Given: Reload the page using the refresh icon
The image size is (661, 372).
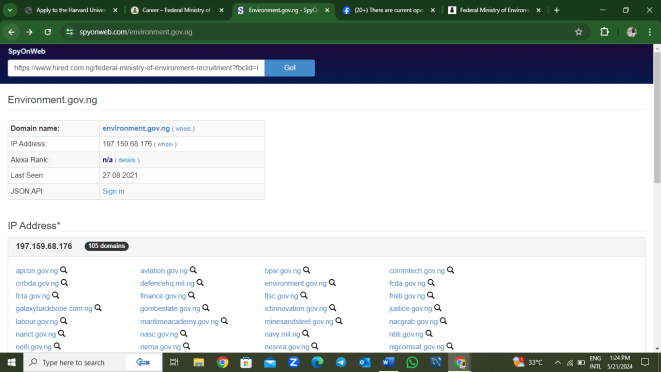Looking at the screenshot, I should pyautogui.click(x=48, y=32).
